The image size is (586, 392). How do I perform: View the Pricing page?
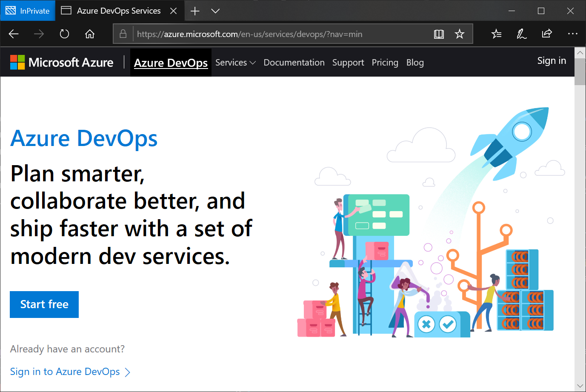385,63
